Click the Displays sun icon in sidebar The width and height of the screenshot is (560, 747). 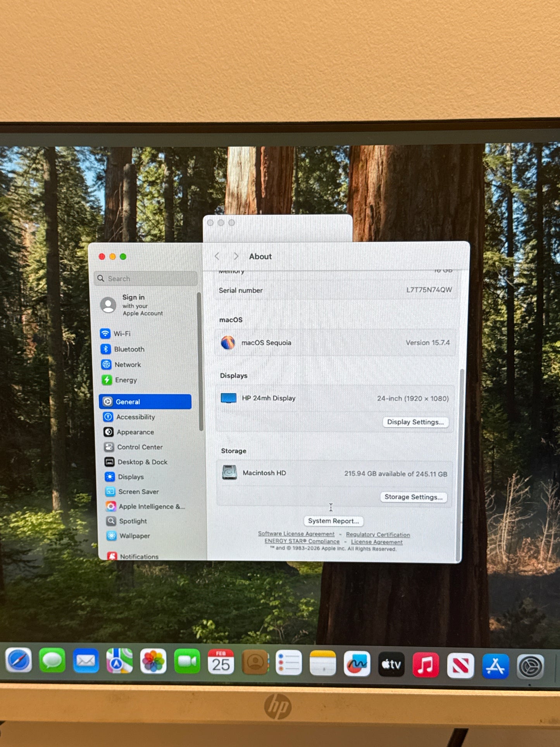tap(110, 477)
